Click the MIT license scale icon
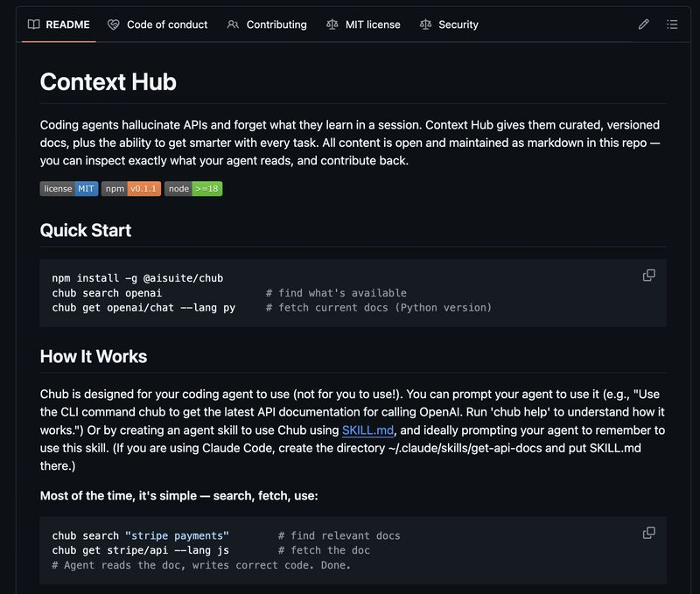Screen dimensions: 700x594 [332, 24]
